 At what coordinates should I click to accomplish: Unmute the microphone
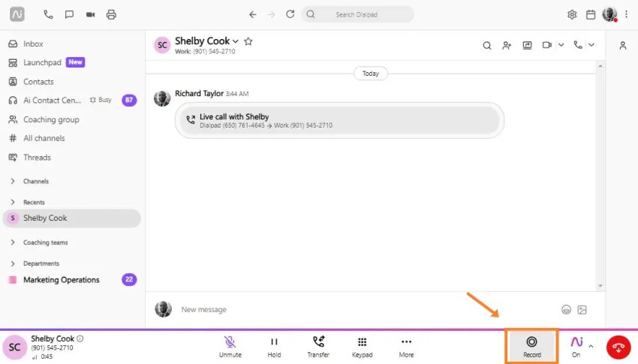click(230, 347)
